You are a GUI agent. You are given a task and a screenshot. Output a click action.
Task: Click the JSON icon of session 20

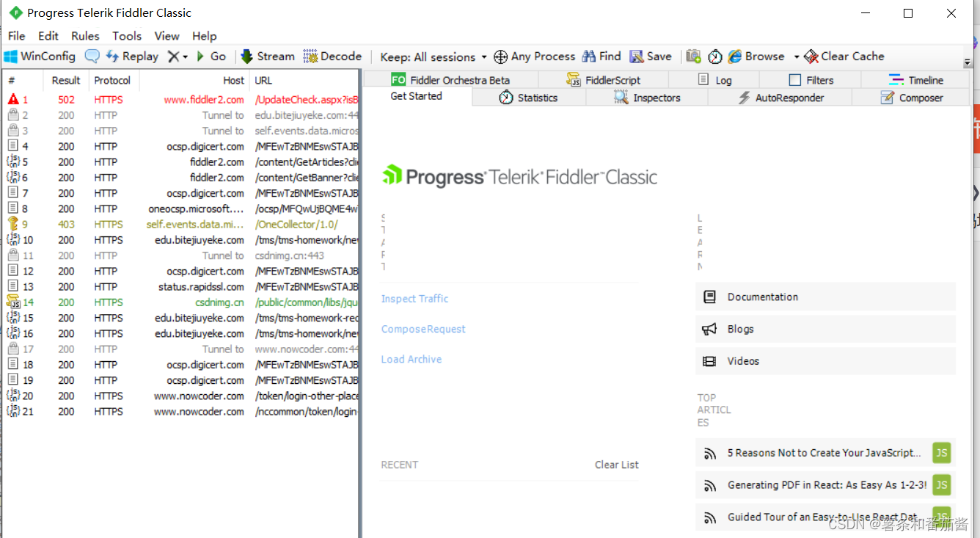13,396
